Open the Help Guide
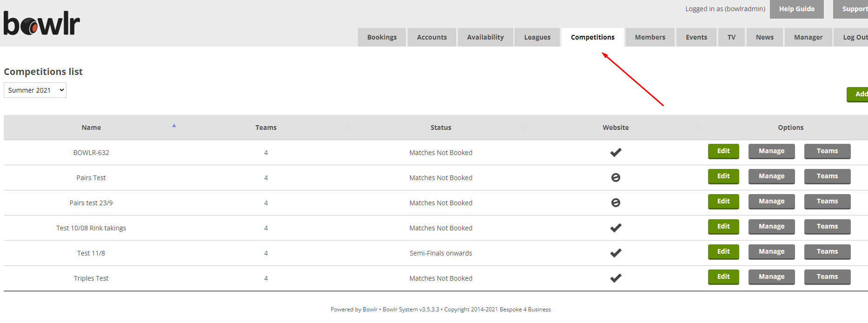Screen dimensions: 868x323 point(796,9)
